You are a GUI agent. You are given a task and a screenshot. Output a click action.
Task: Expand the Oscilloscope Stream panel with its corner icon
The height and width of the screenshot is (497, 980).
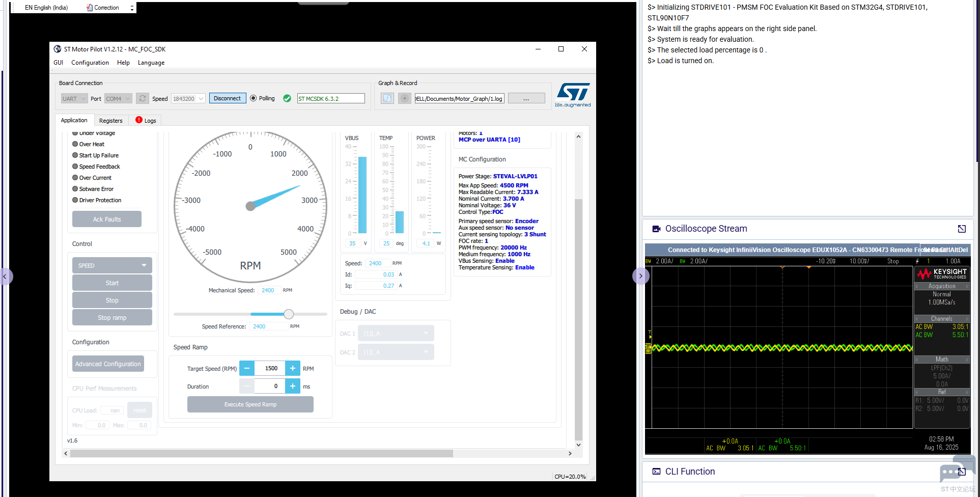tap(962, 229)
